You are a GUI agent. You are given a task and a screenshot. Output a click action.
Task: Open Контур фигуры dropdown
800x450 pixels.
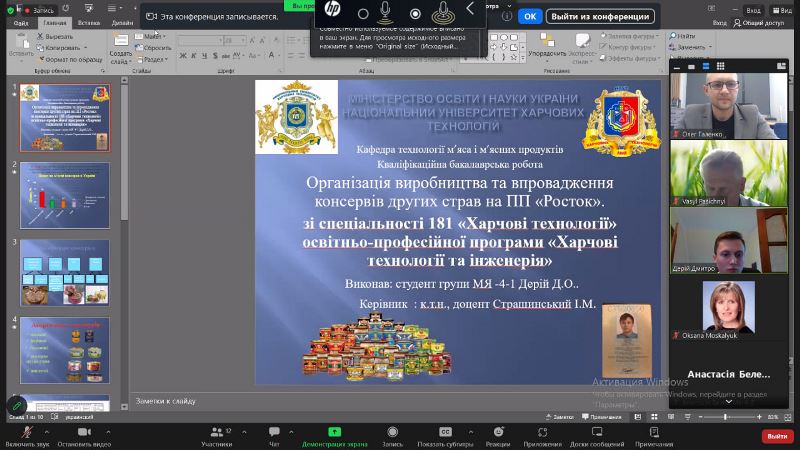(x=629, y=47)
